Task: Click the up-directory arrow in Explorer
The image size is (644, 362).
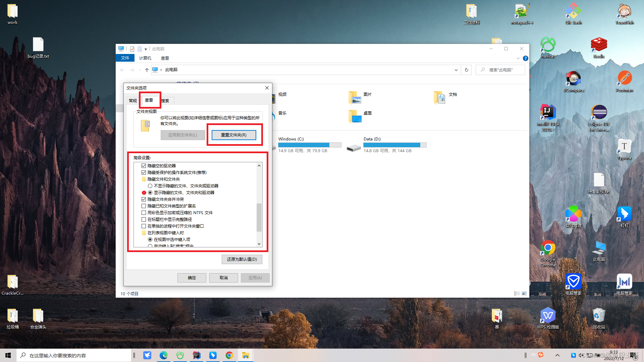Action: click(x=147, y=70)
